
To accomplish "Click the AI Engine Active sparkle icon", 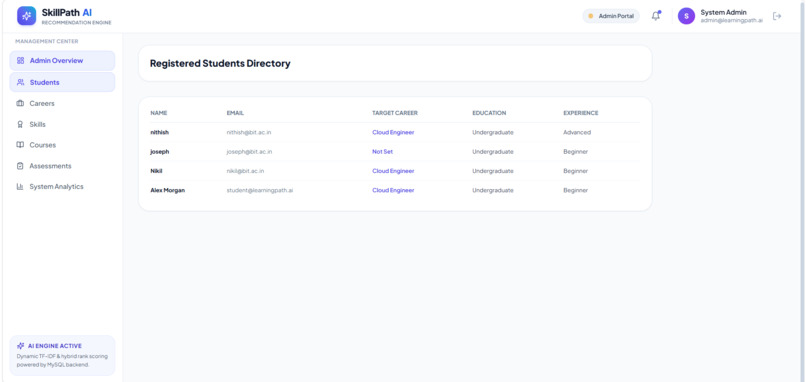I will [21, 346].
